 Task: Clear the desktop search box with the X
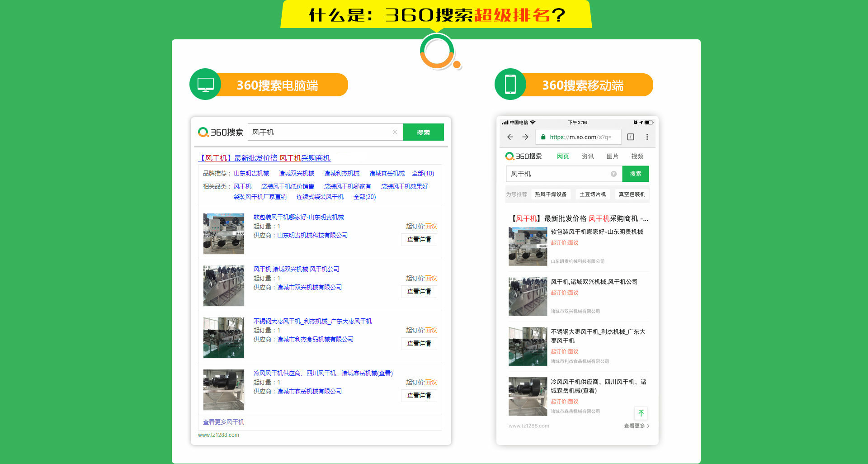click(x=395, y=132)
